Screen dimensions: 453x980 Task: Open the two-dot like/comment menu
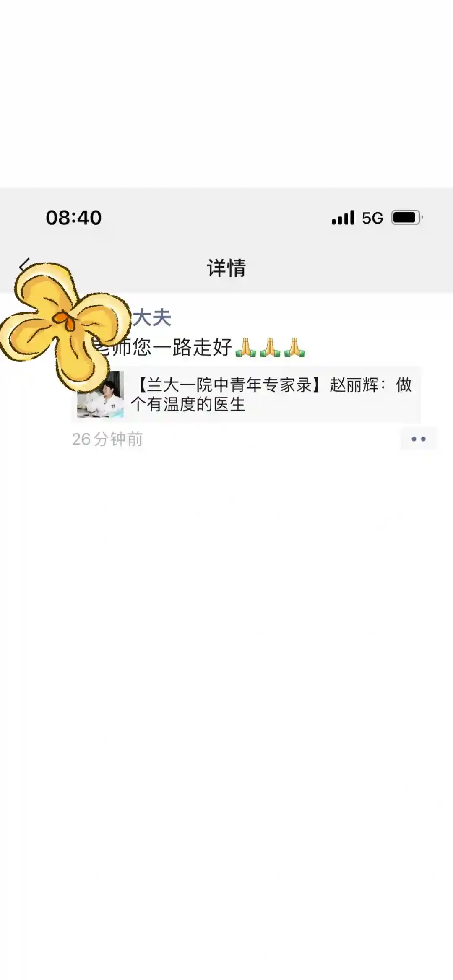coord(419,439)
